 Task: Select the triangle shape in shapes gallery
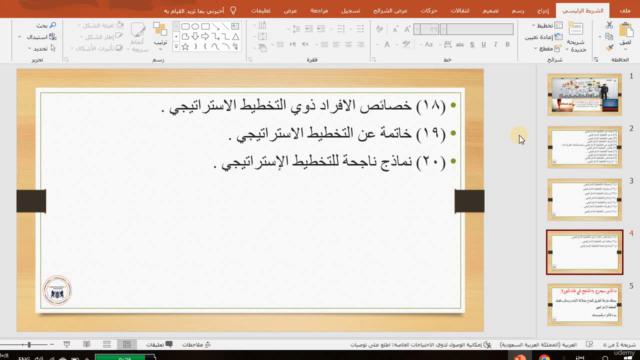[236, 37]
